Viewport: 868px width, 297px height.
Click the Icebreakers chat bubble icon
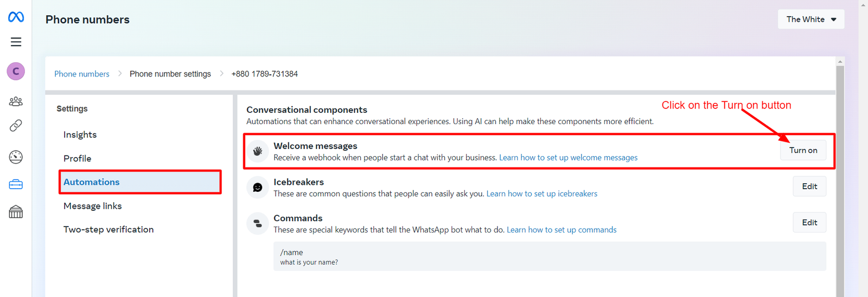[258, 188]
